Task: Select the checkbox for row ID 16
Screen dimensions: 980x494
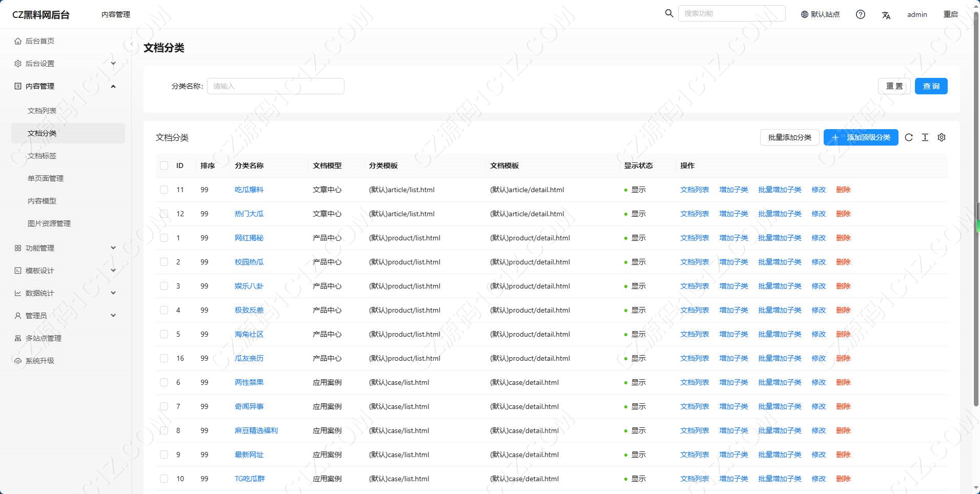Action: (164, 358)
